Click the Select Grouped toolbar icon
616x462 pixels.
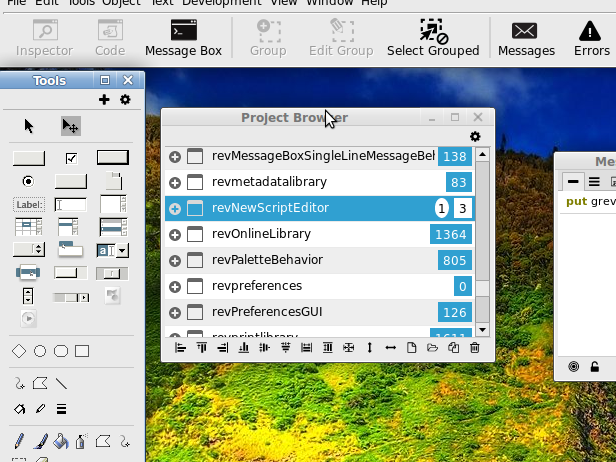432,38
